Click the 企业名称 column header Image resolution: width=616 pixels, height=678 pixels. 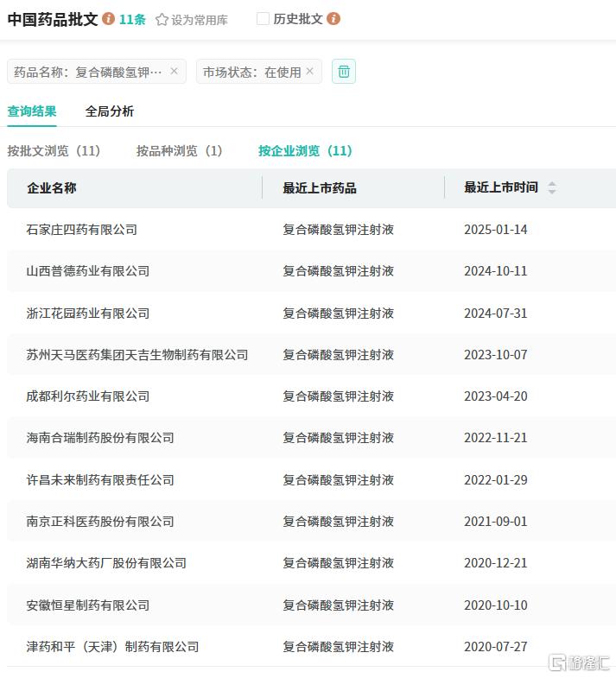tap(52, 187)
